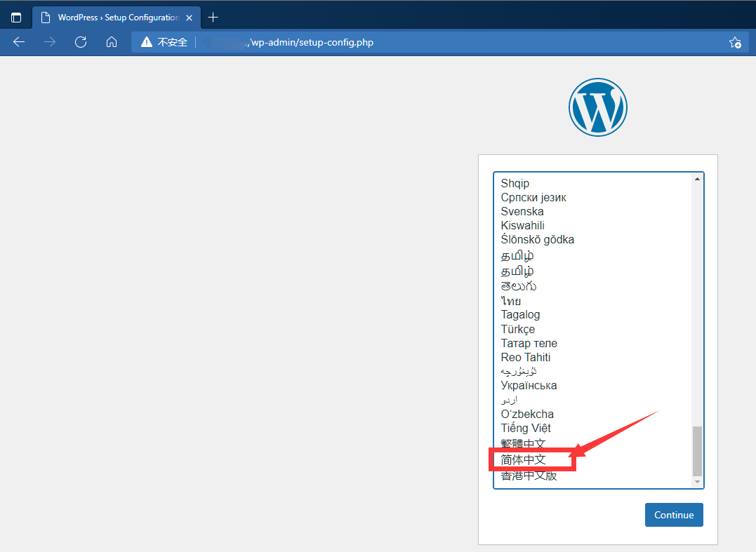Viewport: 756px width, 552px height.
Task: Go to the browser home page
Action: coord(112,42)
